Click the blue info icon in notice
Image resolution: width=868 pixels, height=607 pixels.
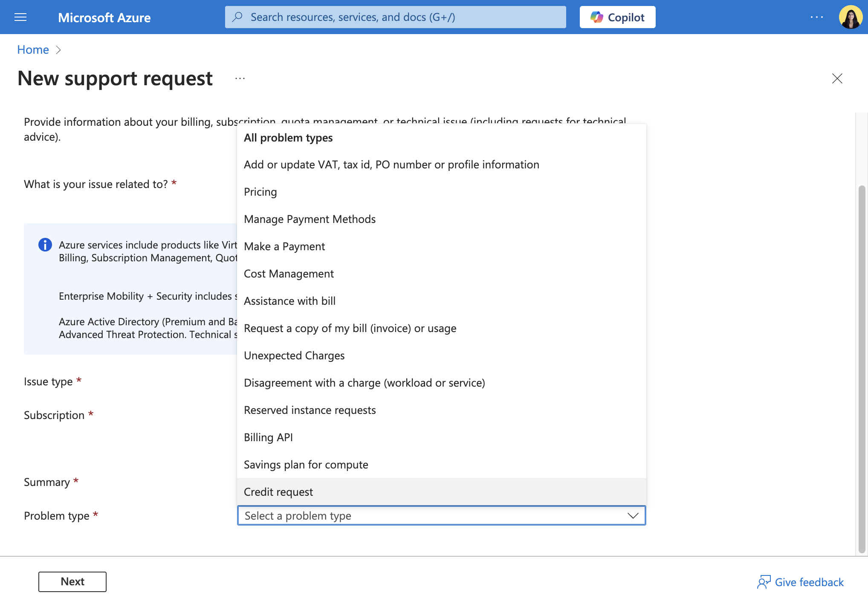pyautogui.click(x=45, y=245)
